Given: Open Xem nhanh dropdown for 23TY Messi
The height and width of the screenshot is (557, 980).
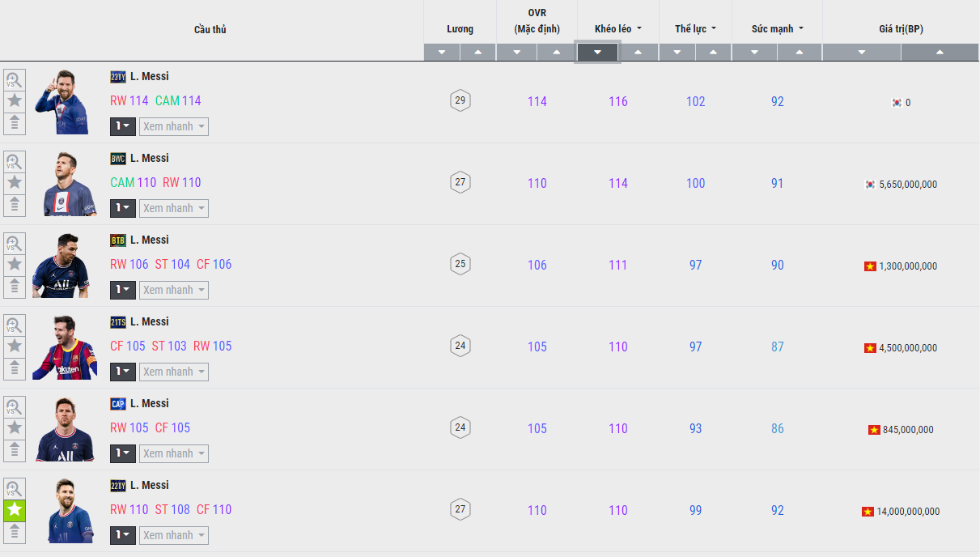Looking at the screenshot, I should pos(173,126).
